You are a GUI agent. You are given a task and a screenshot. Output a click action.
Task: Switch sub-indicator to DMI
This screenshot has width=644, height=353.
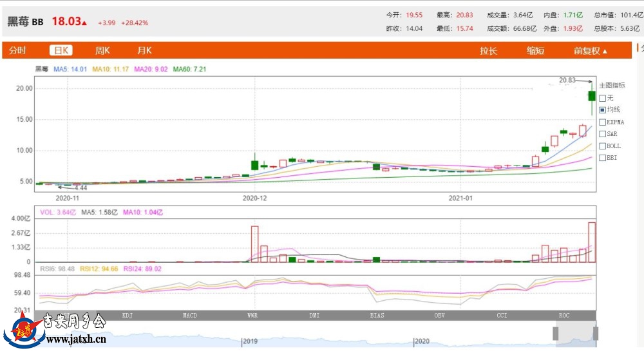pyautogui.click(x=314, y=316)
